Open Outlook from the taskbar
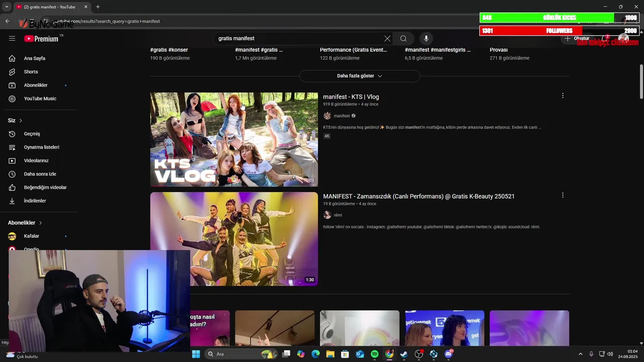This screenshot has height=362, width=644. coord(360,354)
